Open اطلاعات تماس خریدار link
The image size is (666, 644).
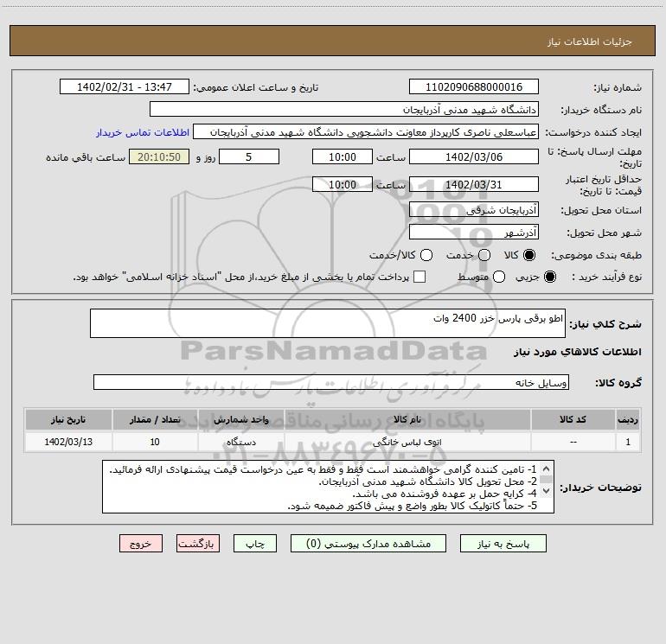143,132
